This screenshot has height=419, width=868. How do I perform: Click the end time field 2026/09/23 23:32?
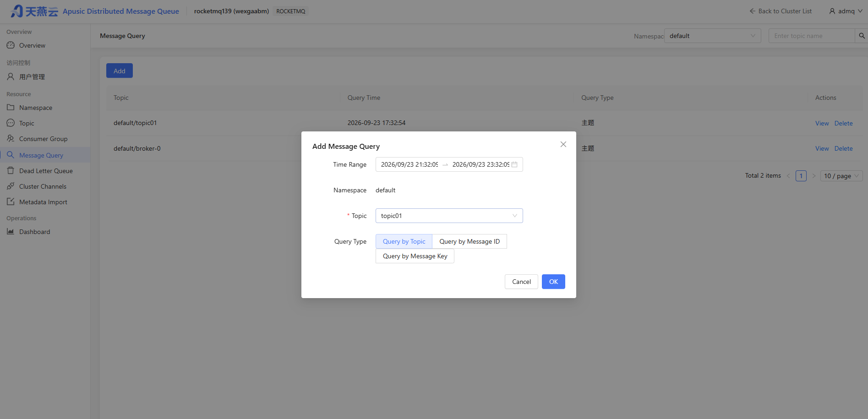(481, 164)
